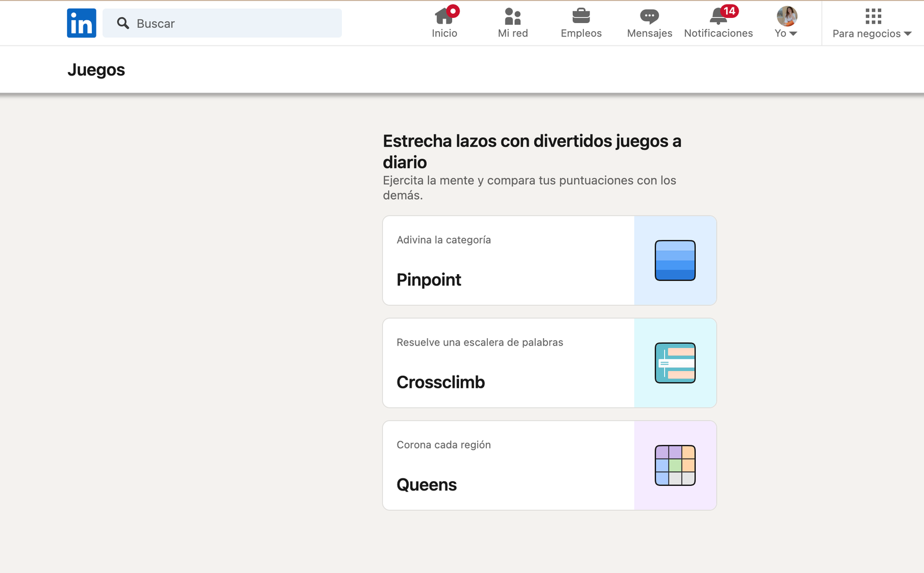This screenshot has height=573, width=924.
Task: Open the Mensajes chat bubble icon
Action: point(650,16)
